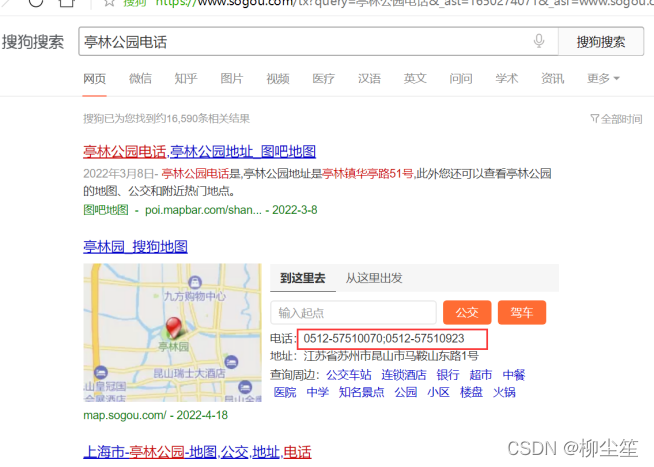
Task: Click the 银行 nearby link
Action: coord(448,375)
